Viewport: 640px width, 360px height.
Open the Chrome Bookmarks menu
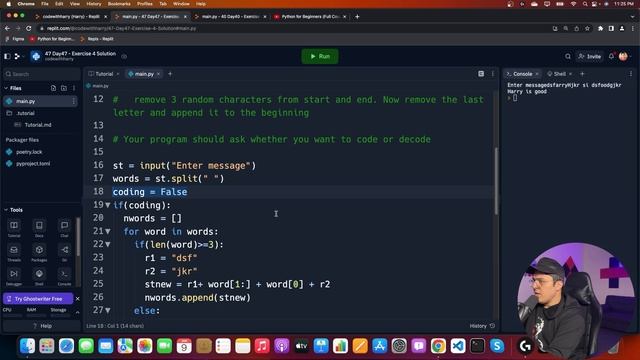[119, 4]
